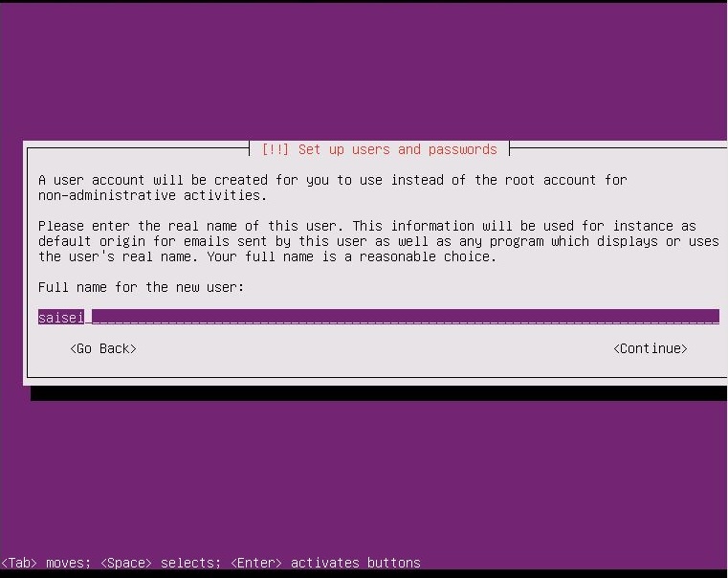
Task: Select the Go Back button
Action: (x=103, y=348)
